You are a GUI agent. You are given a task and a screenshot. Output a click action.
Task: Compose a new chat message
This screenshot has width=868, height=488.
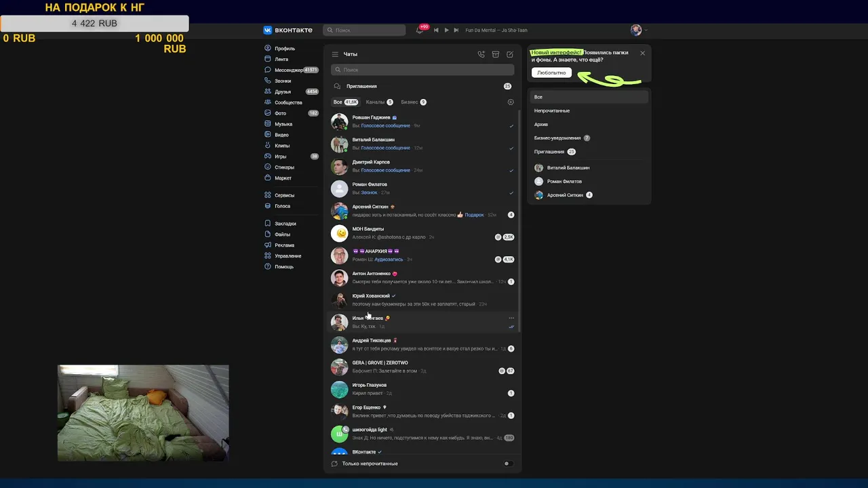510,54
